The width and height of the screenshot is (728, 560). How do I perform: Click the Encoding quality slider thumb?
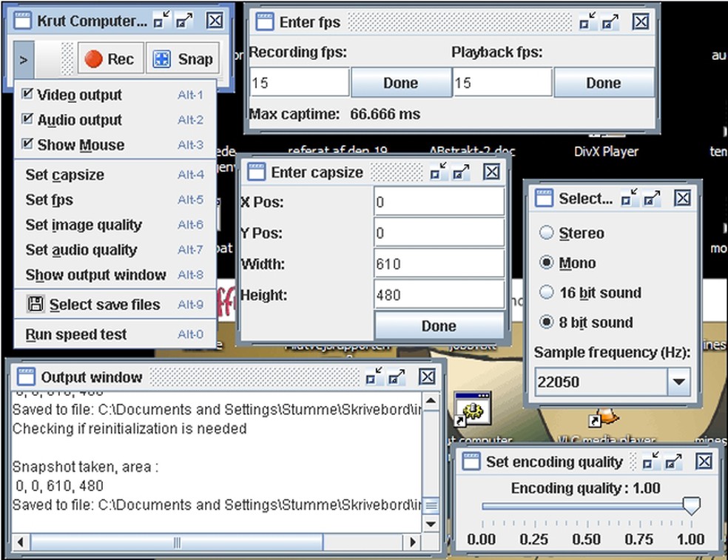click(691, 506)
